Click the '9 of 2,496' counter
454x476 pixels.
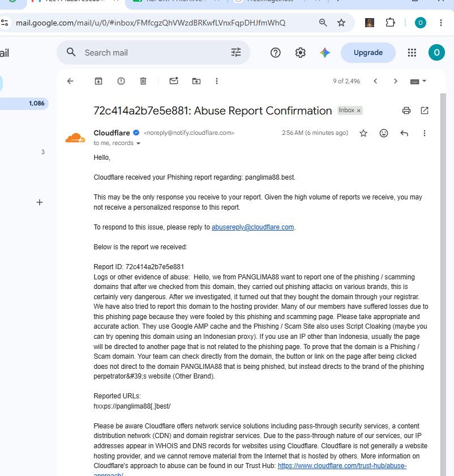[346, 81]
